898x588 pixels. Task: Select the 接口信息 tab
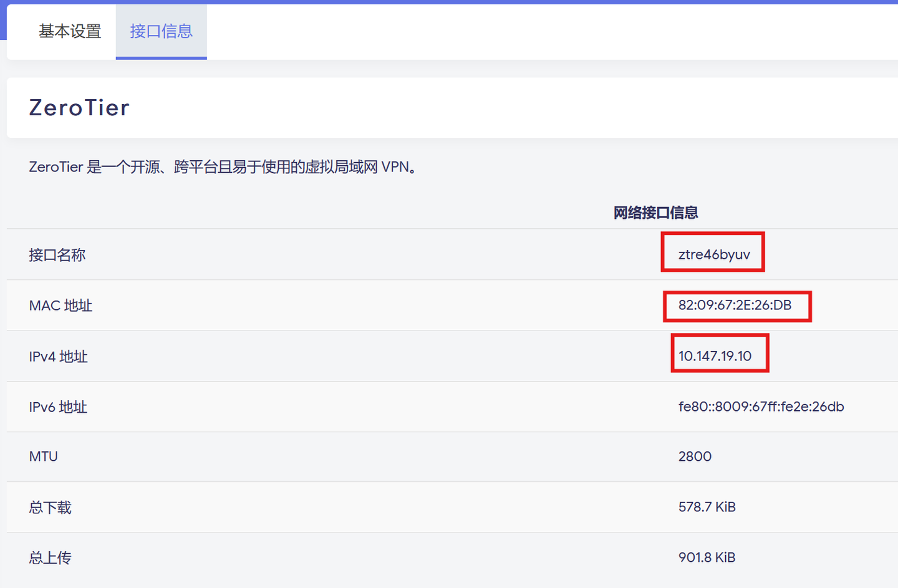[161, 32]
